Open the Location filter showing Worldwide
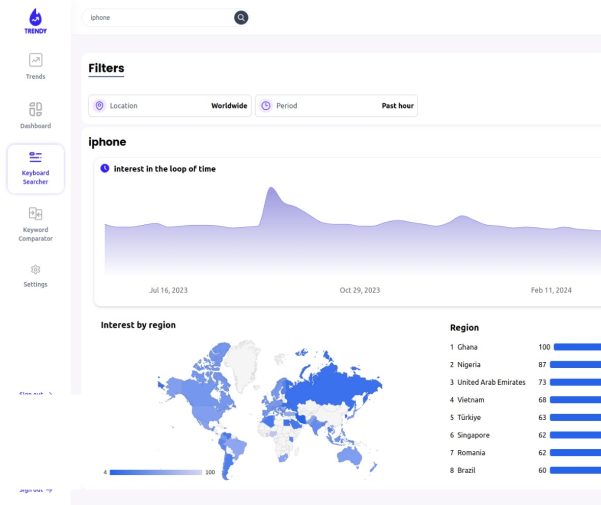This screenshot has height=505, width=601. click(x=170, y=106)
